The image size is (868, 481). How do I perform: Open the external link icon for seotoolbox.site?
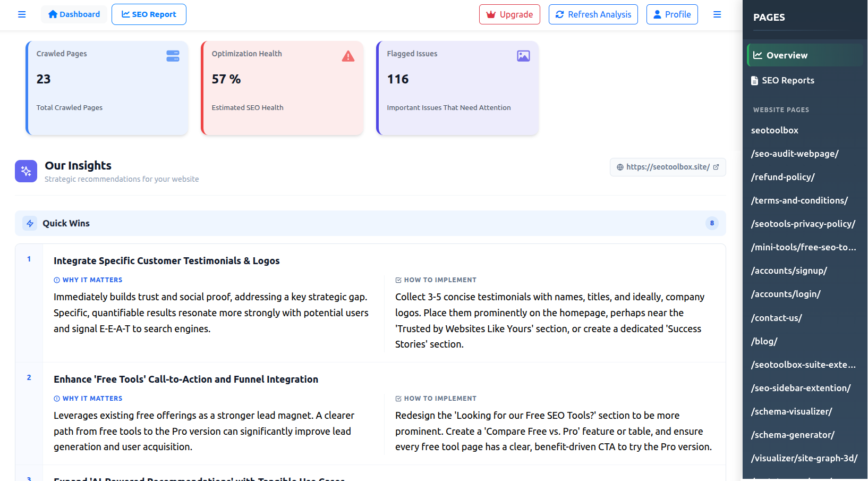tap(717, 167)
